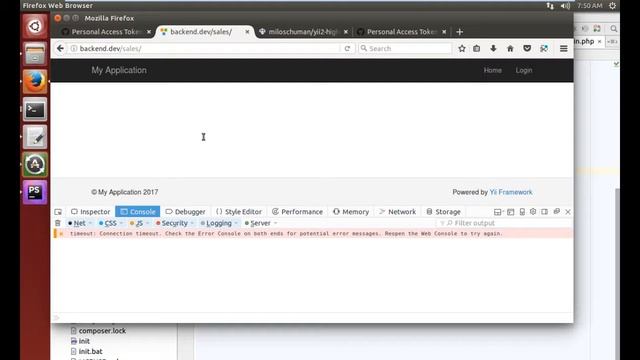This screenshot has height=360, width=640.
Task: Open devtools in separate window icon
Action: [x=556, y=211]
